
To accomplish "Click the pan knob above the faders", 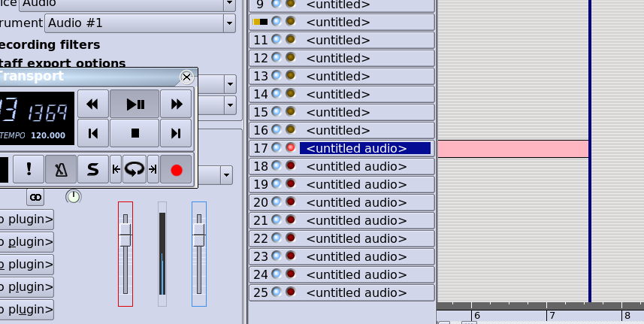I will 73,196.
